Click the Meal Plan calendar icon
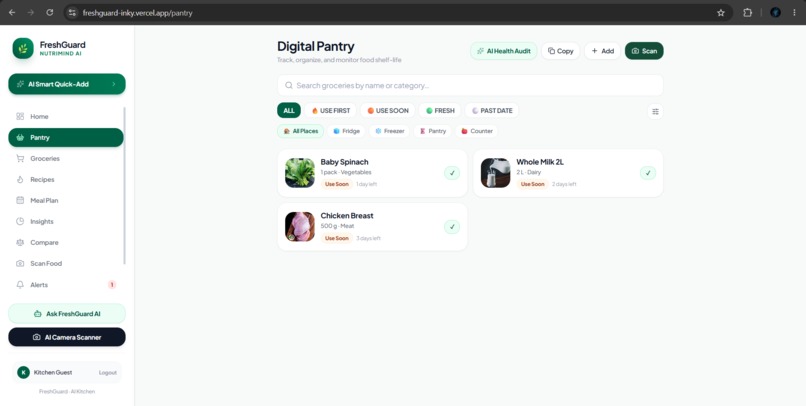 pyautogui.click(x=20, y=200)
